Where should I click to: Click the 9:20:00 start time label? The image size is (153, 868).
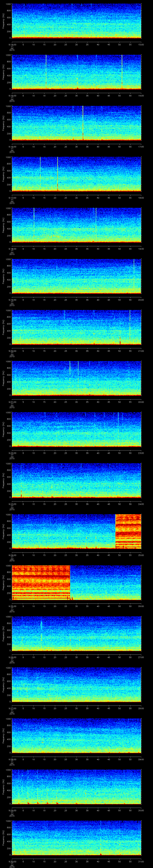pyautogui.click(x=12, y=351)
